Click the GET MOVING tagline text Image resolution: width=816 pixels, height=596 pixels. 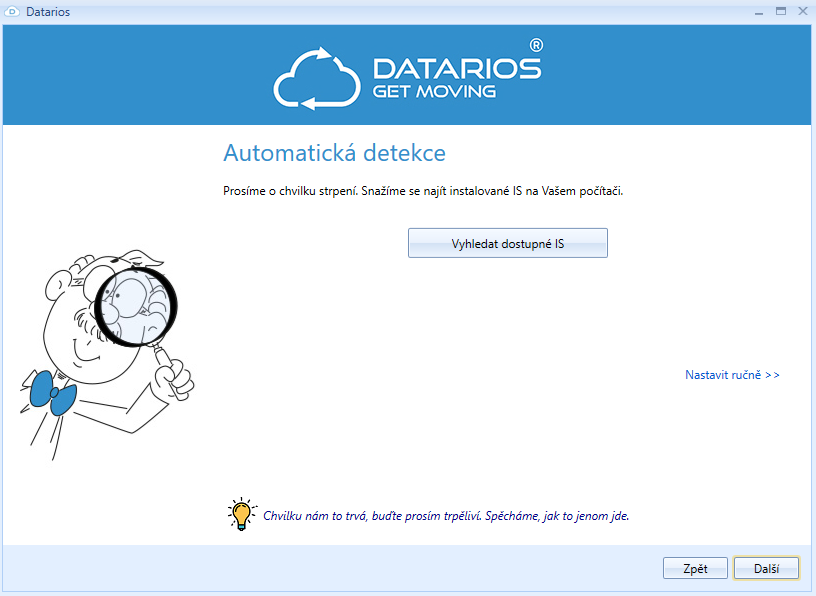(434, 92)
